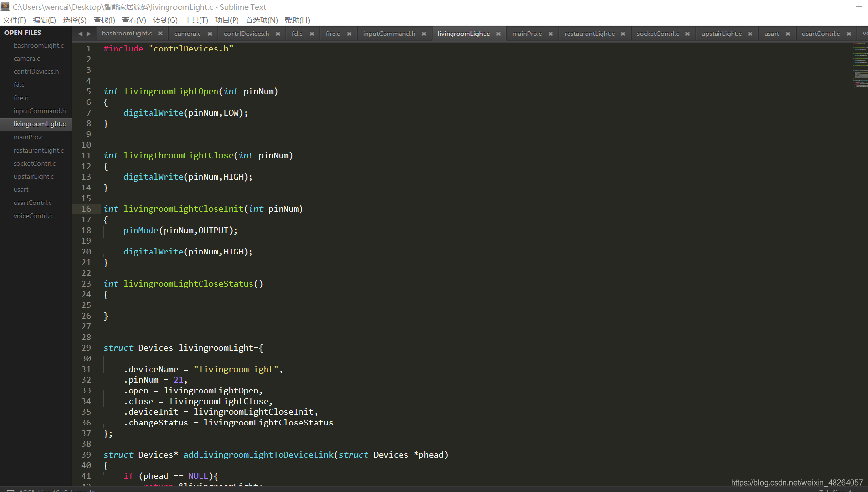The width and height of the screenshot is (868, 492).
Task: Switch to the restaurantLight.c tab
Action: (589, 34)
